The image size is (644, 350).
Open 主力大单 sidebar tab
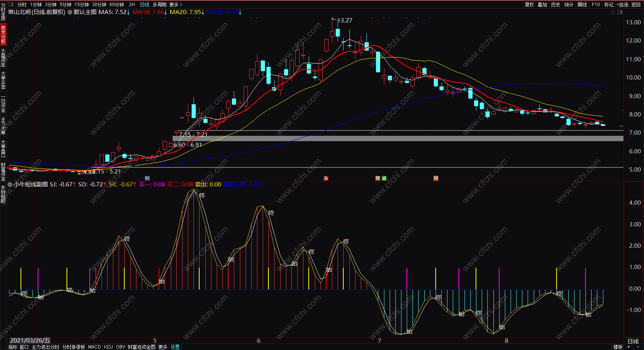(x=3, y=126)
